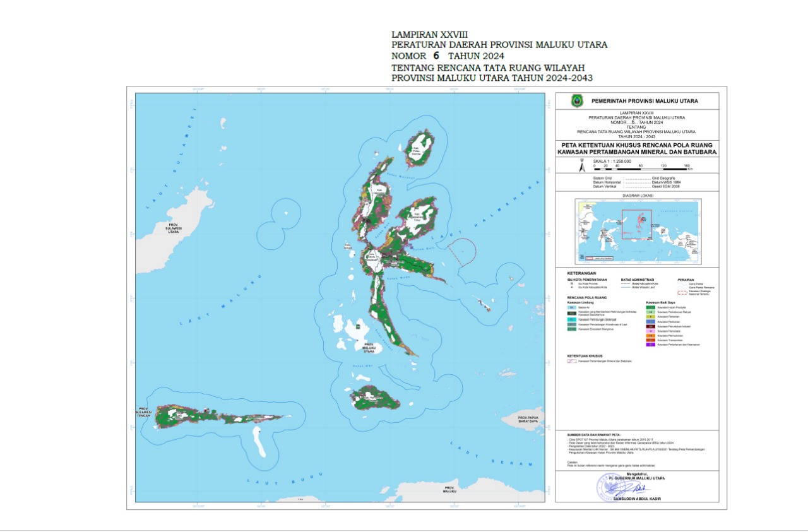Image resolution: width=808 pixels, height=532 pixels.
Task: Click the Kawasan Ekosistem Mangrove green swatch
Action: point(572,329)
